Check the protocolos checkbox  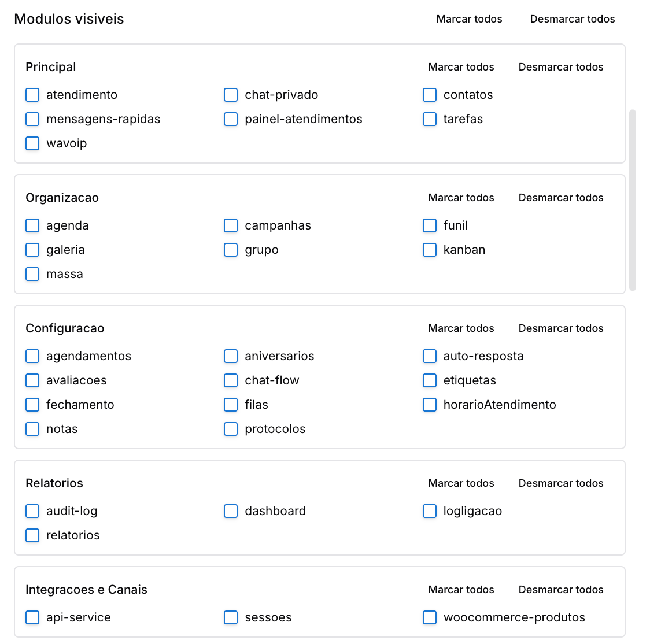click(231, 429)
